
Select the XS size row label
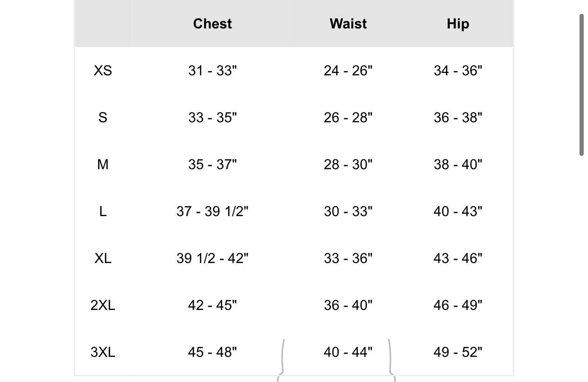[x=103, y=71]
